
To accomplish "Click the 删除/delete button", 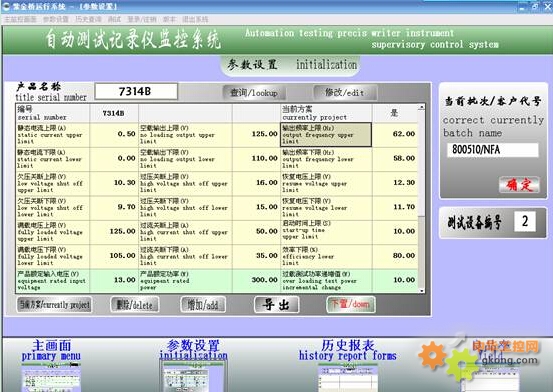I will point(134,305).
